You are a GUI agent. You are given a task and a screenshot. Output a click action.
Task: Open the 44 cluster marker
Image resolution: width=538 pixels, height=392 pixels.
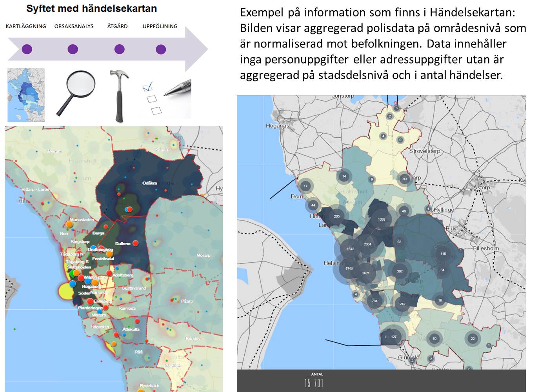[313, 205]
